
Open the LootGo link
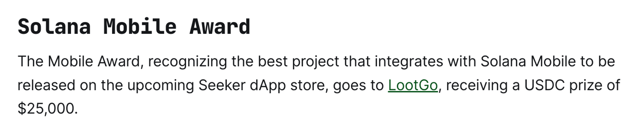(413, 85)
